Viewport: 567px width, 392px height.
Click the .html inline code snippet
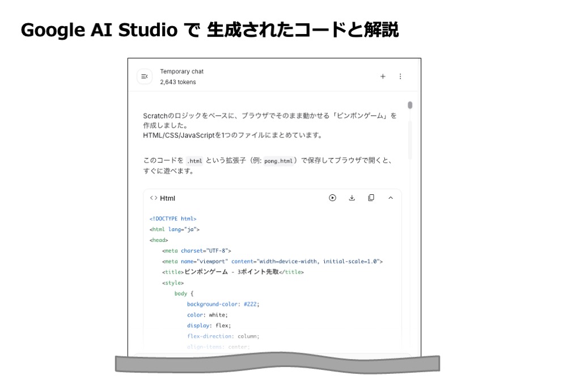pos(194,161)
